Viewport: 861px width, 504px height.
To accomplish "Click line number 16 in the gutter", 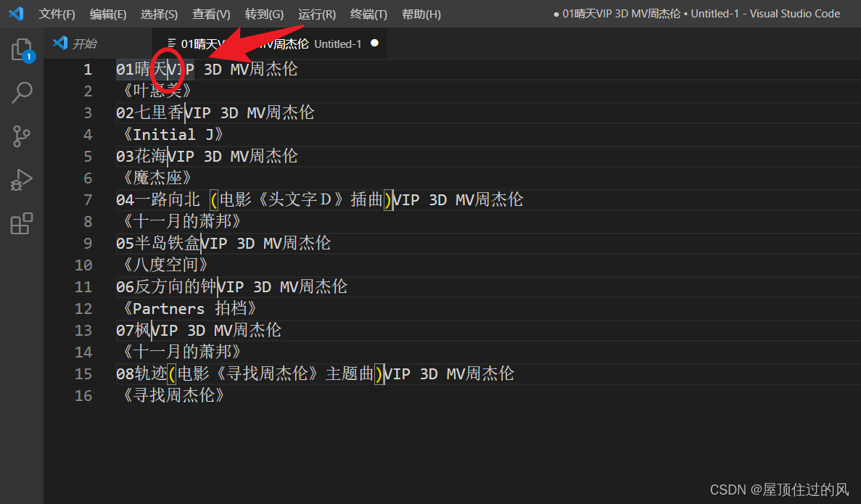I will coord(83,396).
